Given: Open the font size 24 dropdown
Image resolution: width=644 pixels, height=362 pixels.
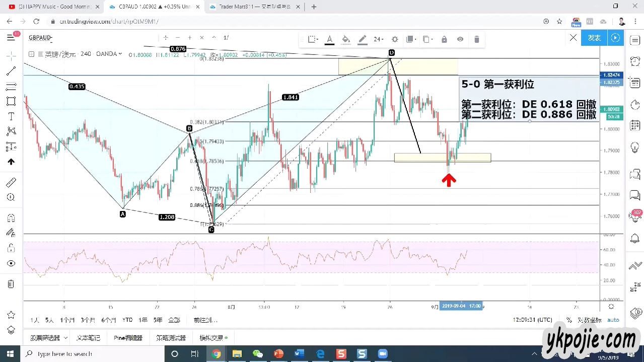Looking at the screenshot, I should [378, 39].
